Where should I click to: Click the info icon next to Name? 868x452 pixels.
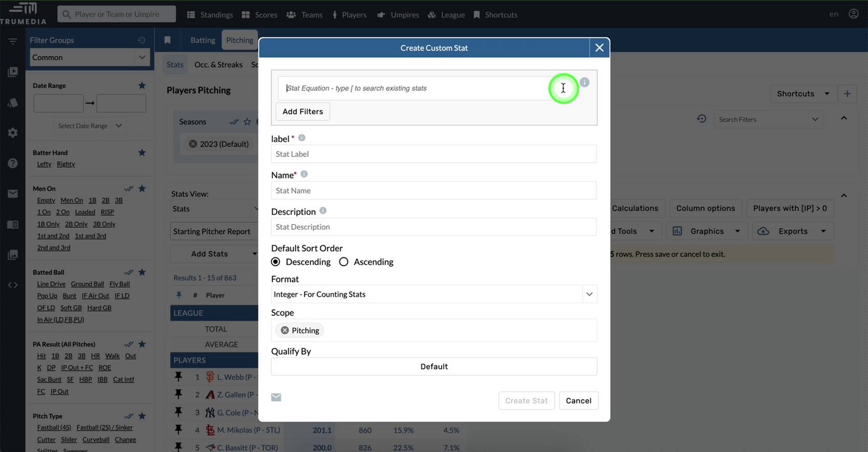[304, 174]
